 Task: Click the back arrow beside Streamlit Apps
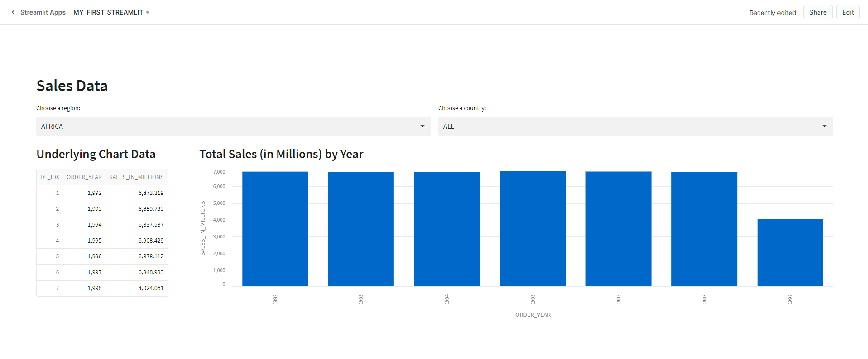(13, 12)
